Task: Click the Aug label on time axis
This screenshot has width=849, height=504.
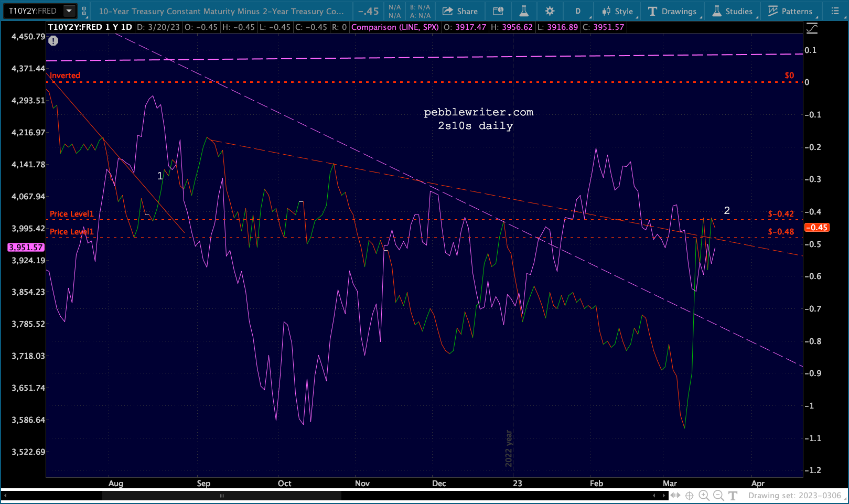Action: [116, 484]
